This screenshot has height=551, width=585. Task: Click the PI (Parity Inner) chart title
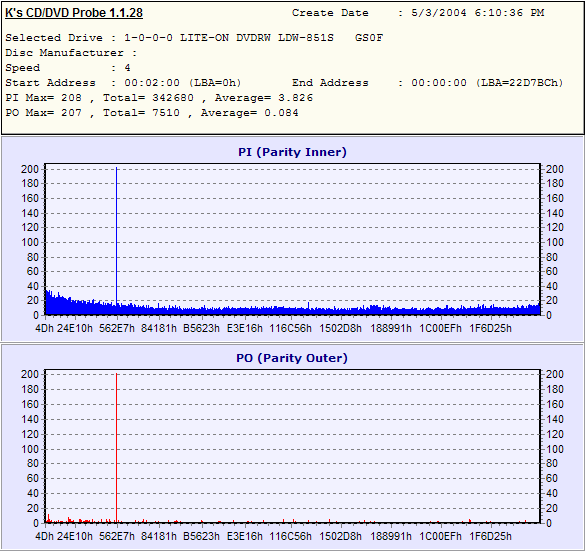pyautogui.click(x=292, y=152)
